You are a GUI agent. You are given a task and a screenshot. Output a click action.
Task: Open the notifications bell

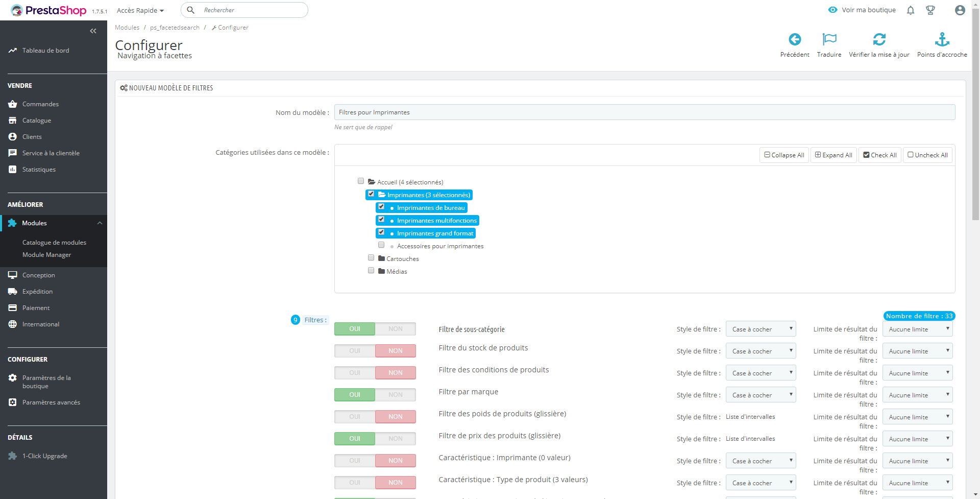tap(911, 10)
